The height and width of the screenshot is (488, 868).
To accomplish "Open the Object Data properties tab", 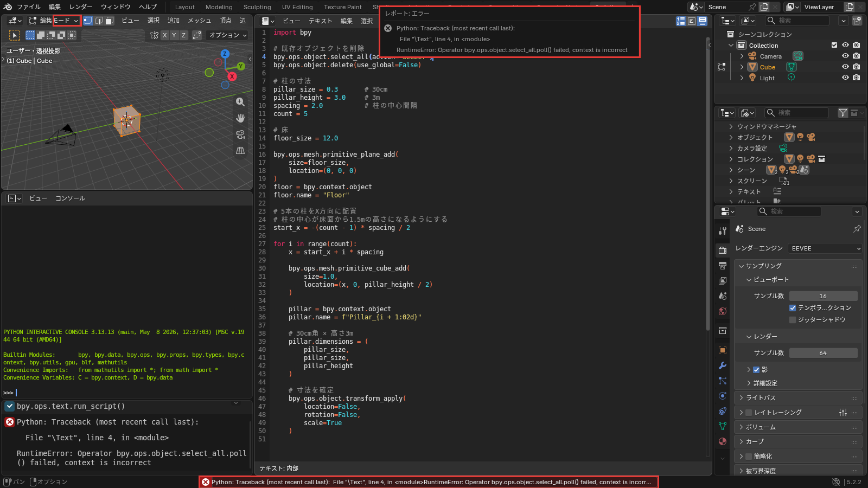I will point(723,426).
